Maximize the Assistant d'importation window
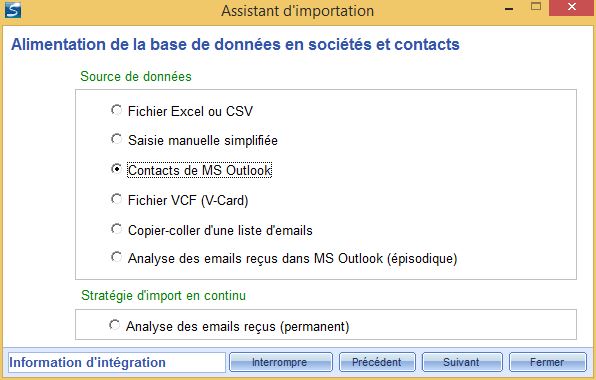 pos(536,7)
